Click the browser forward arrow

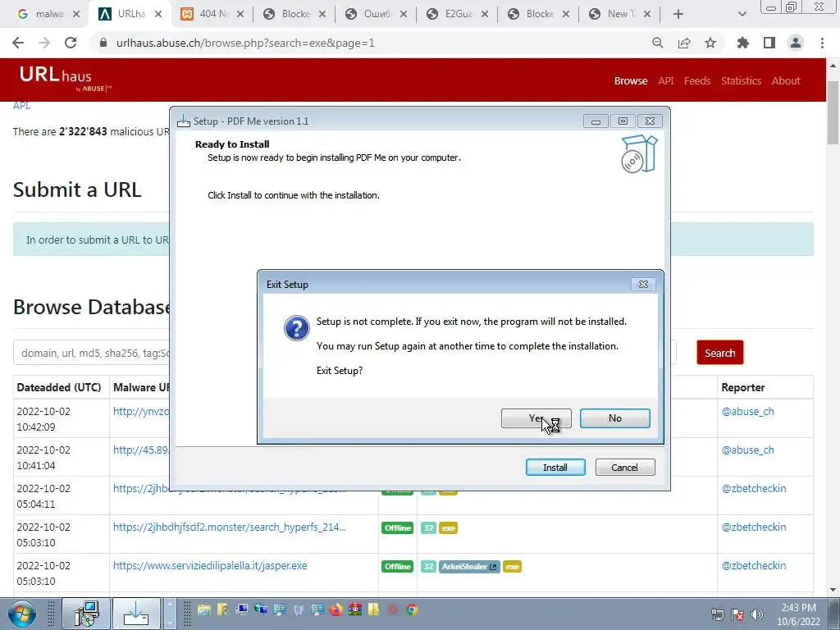(44, 43)
